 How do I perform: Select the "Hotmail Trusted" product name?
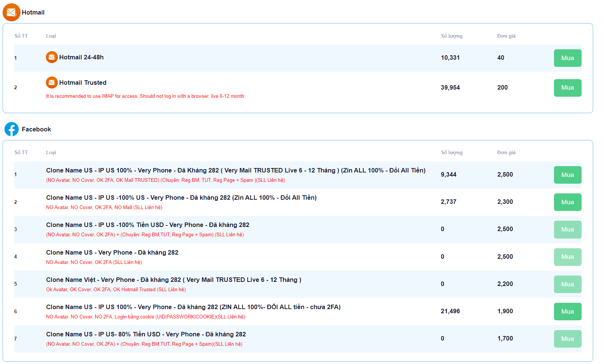(x=83, y=83)
